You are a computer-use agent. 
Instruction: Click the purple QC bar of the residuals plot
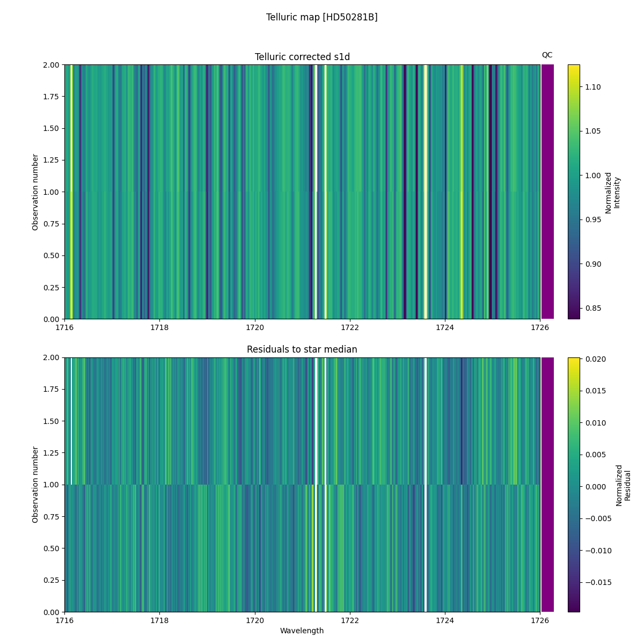547,485
